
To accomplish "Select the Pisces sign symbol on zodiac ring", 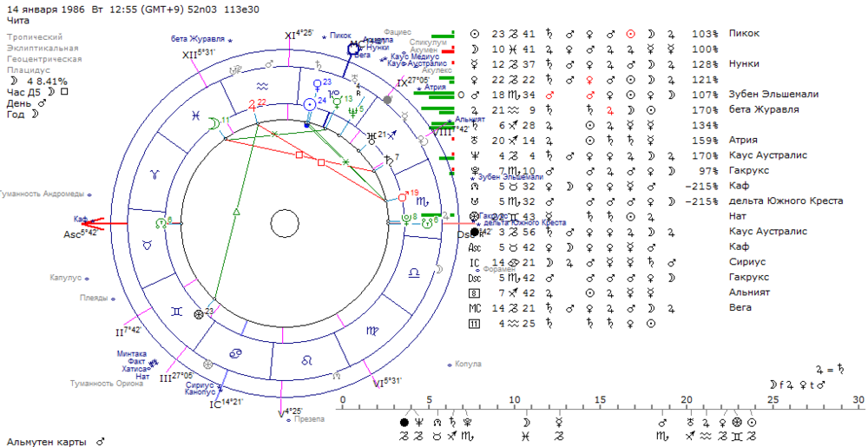I will (x=195, y=115).
